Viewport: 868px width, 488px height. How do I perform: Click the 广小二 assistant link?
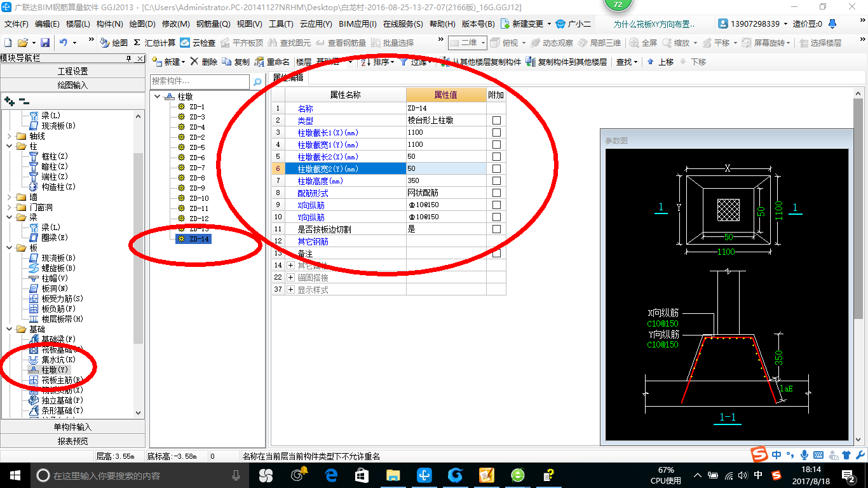[573, 24]
